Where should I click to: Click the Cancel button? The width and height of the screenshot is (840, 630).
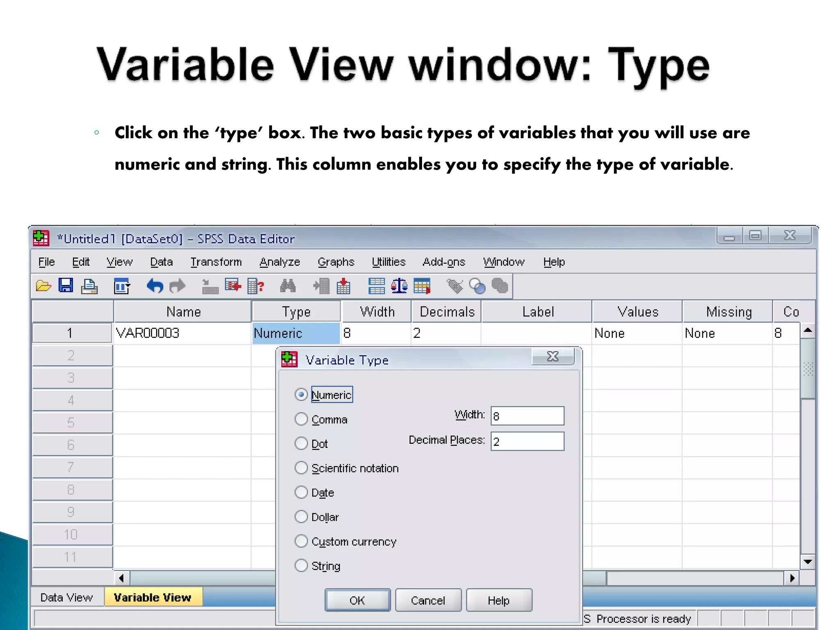(x=428, y=600)
